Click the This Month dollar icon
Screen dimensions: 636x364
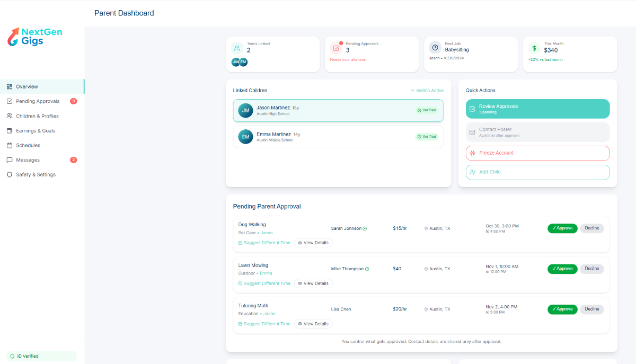click(x=534, y=48)
